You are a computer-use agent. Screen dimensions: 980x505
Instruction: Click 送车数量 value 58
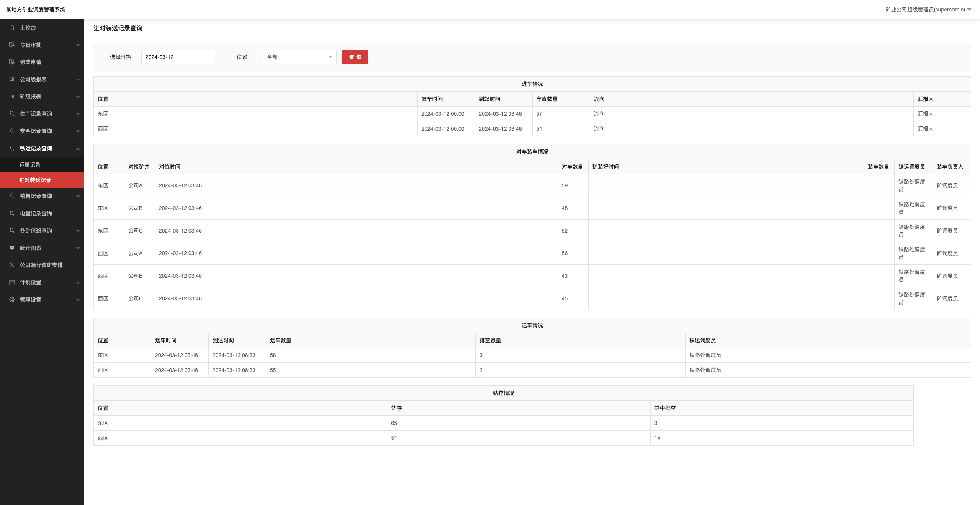(273, 355)
